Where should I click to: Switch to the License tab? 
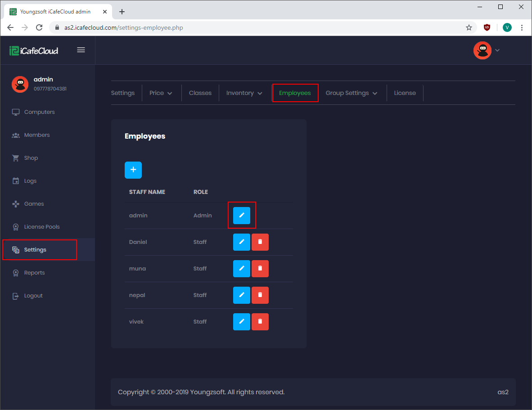(x=405, y=93)
